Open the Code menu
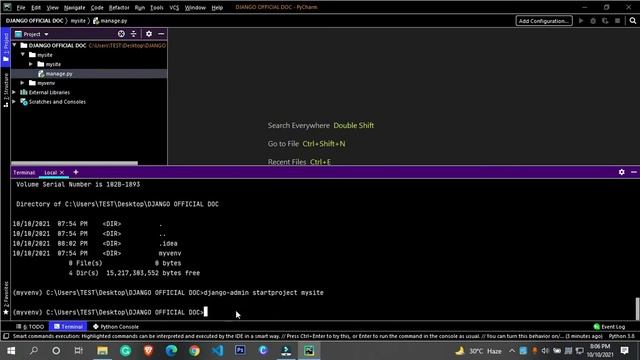 pos(97,7)
